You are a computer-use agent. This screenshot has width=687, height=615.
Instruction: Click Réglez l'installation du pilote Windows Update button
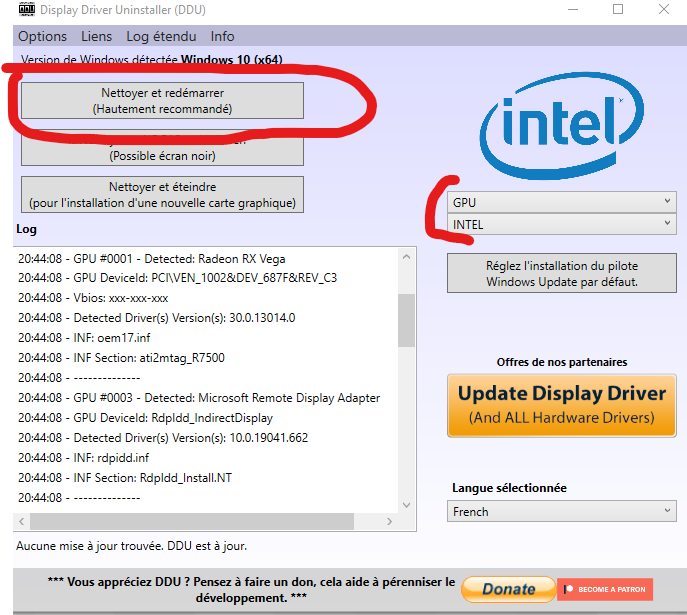562,273
